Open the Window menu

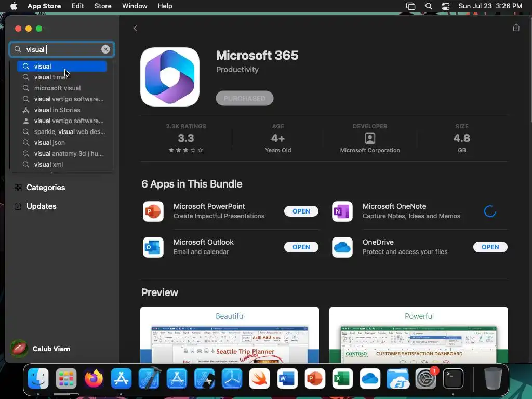pos(135,6)
